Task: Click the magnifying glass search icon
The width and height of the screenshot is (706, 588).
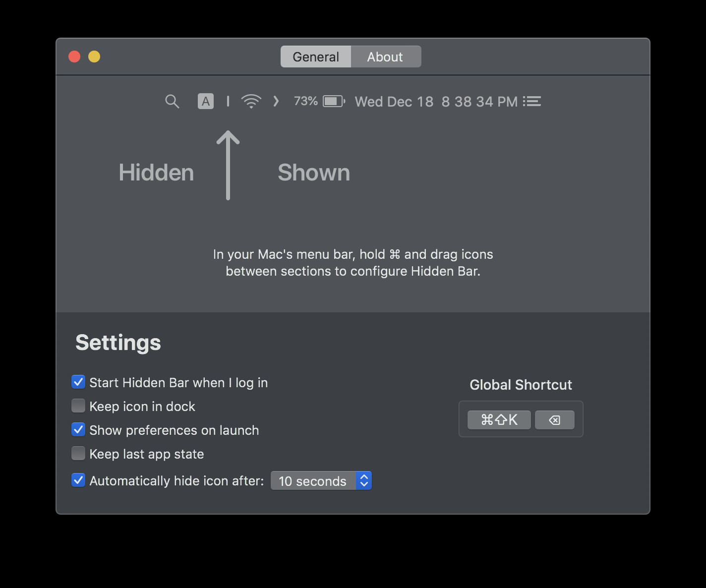Action: (172, 102)
